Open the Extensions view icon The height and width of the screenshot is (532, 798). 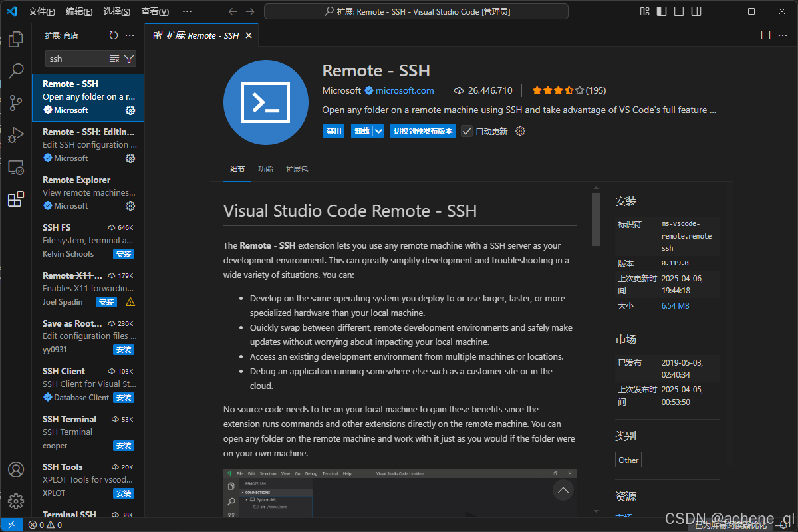[x=16, y=199]
